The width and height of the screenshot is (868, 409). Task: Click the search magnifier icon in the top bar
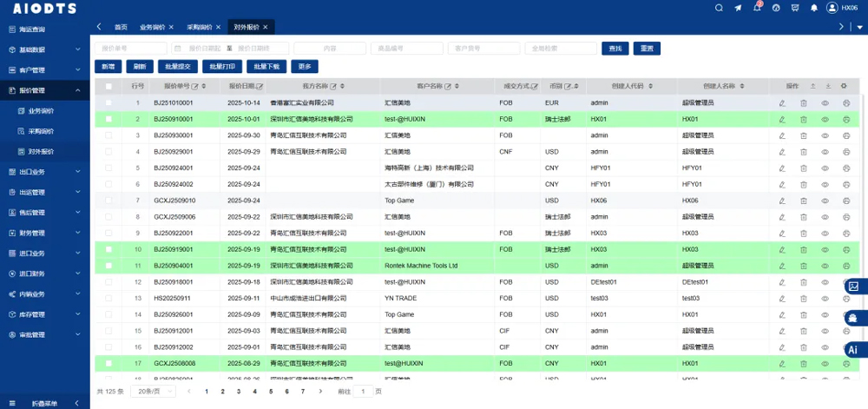[x=719, y=8]
